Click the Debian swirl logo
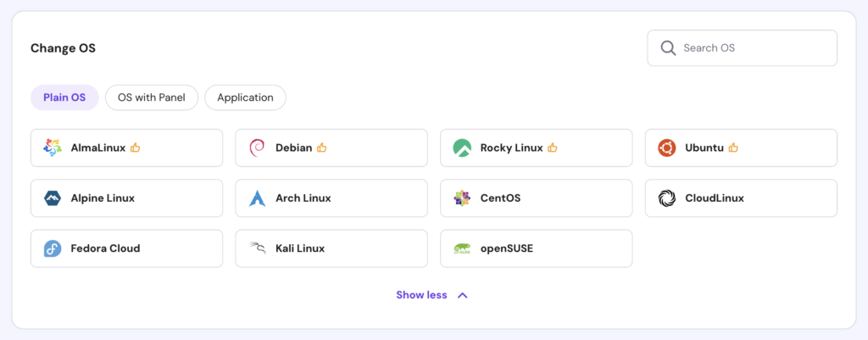The width and height of the screenshot is (868, 340). (x=258, y=148)
